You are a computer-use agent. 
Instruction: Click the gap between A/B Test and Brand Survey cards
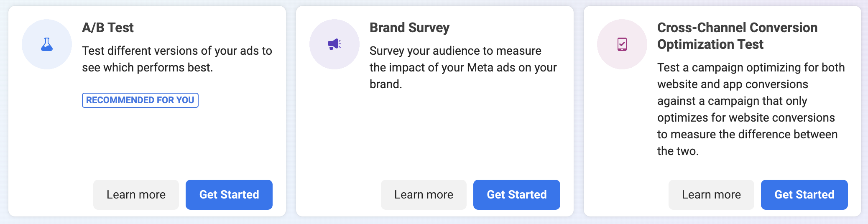click(291, 111)
